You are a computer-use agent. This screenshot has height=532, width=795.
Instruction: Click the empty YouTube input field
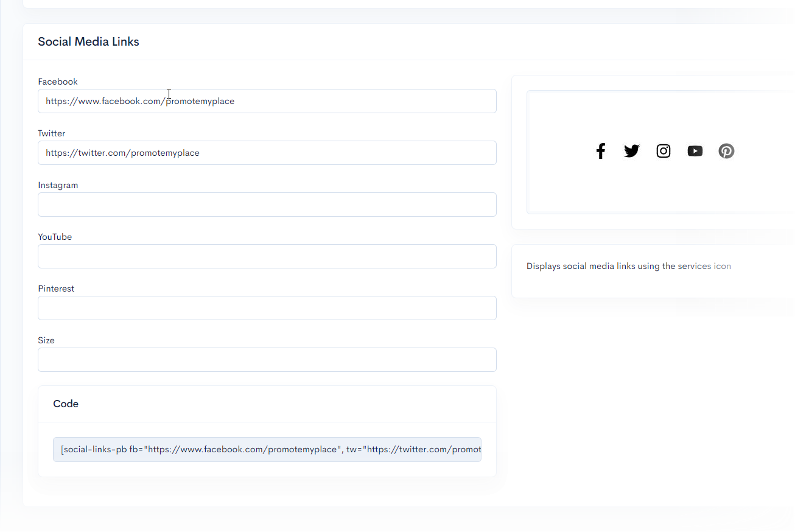(267, 256)
